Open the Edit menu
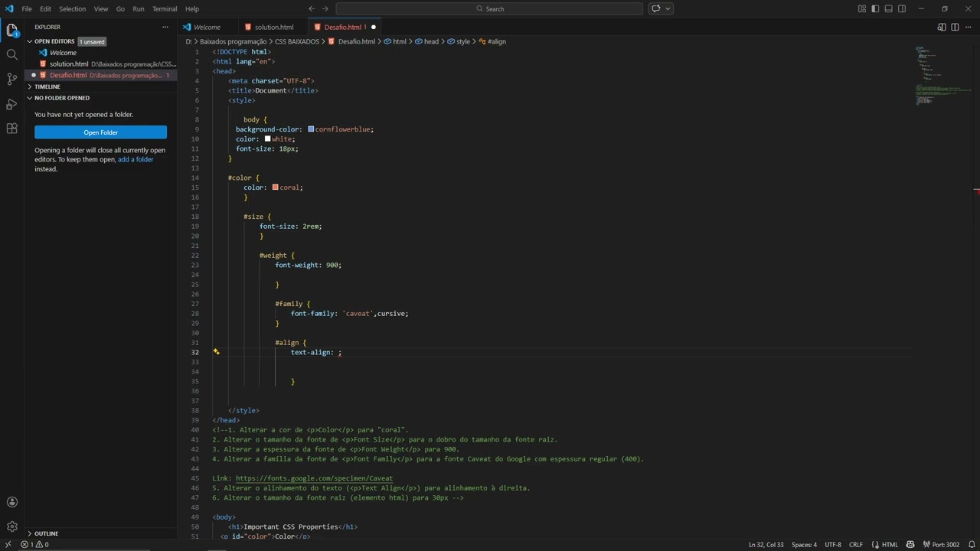This screenshot has width=980, height=551. [46, 8]
